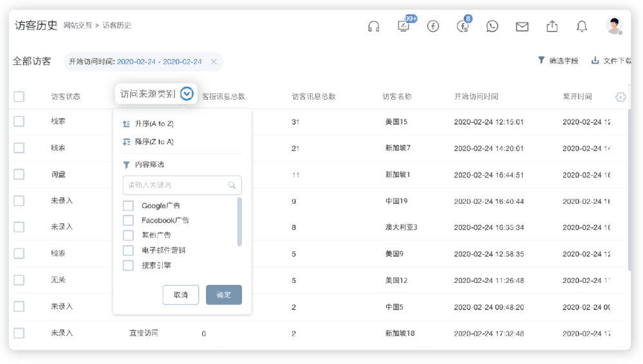643x364 pixels.
Task: Select the row checkbox for 新加坡18
Action: (x=19, y=333)
